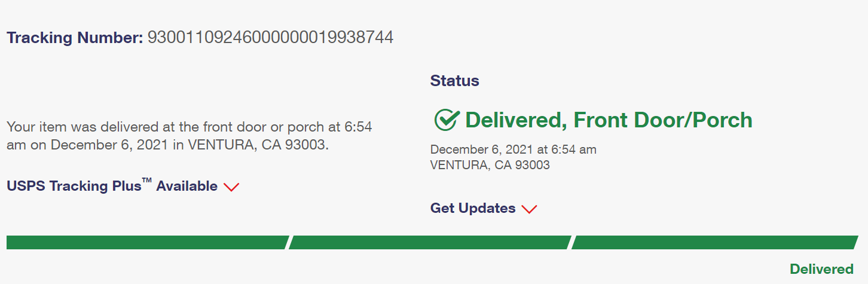Image resolution: width=868 pixels, height=284 pixels.
Task: Select the tracking number 9300110924600000019938744
Action: pos(270,38)
